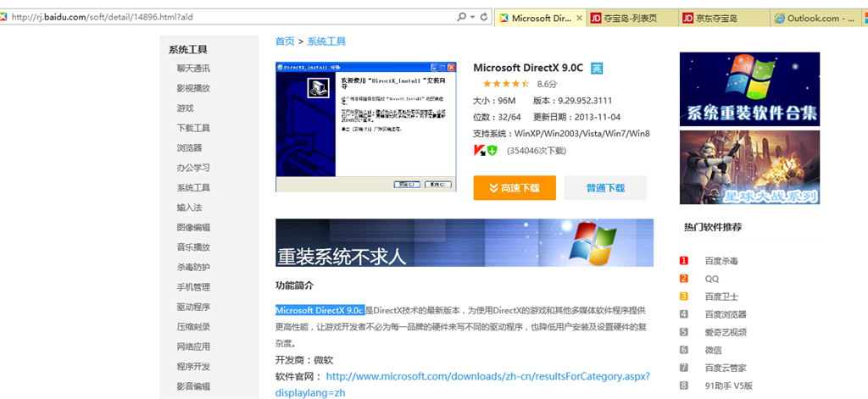Click the red rank 1 badge

[x=684, y=261]
